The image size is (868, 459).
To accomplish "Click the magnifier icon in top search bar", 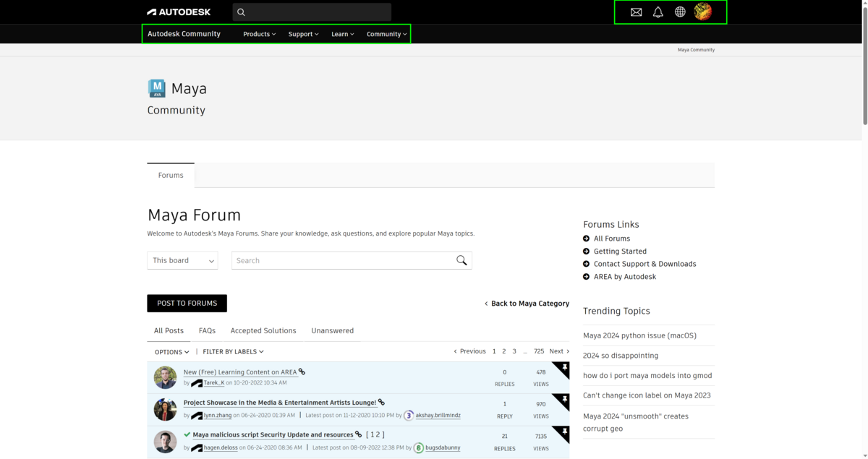I will coord(242,12).
